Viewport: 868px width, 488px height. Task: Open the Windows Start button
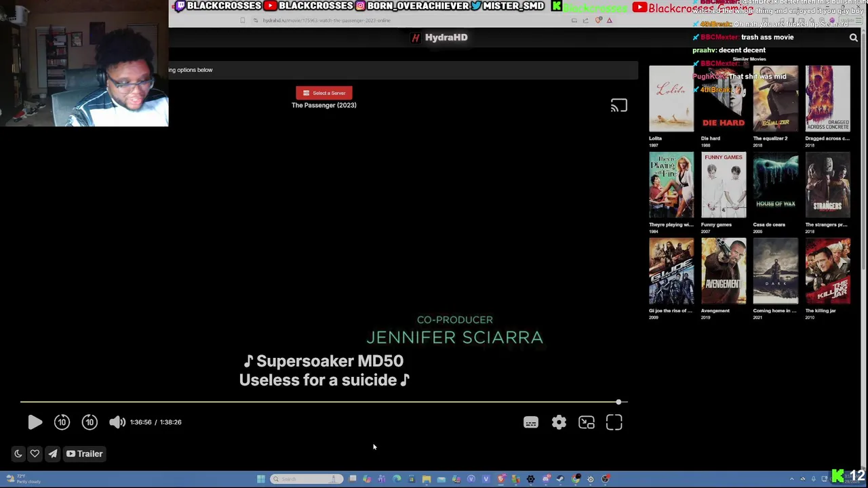click(x=261, y=479)
